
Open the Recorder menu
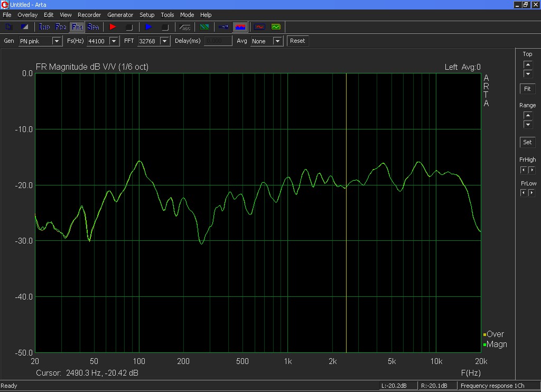click(x=89, y=15)
